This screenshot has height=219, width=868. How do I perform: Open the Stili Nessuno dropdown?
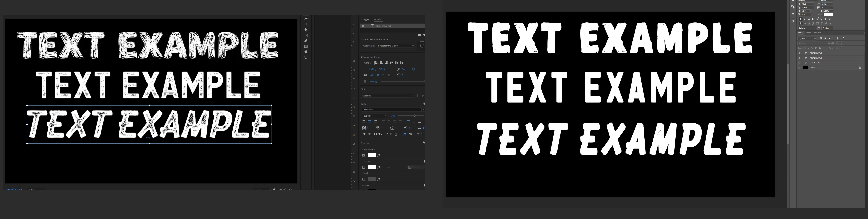(388, 96)
